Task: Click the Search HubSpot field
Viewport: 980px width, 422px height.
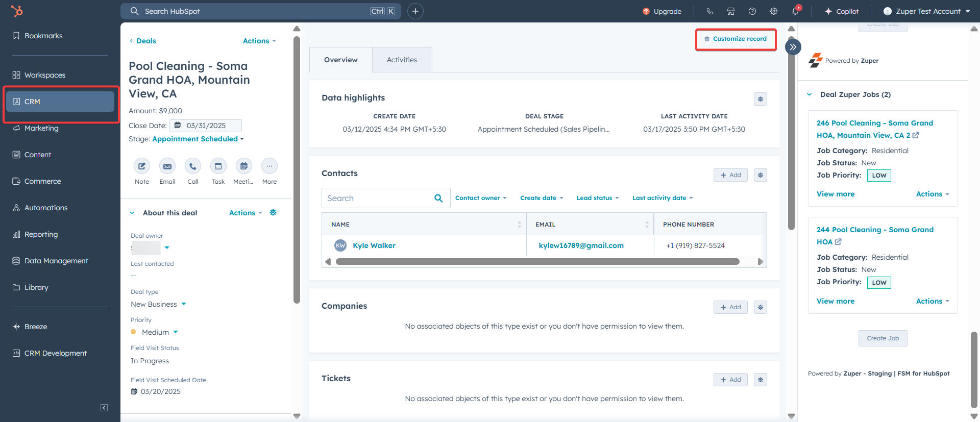Action: 261,11
